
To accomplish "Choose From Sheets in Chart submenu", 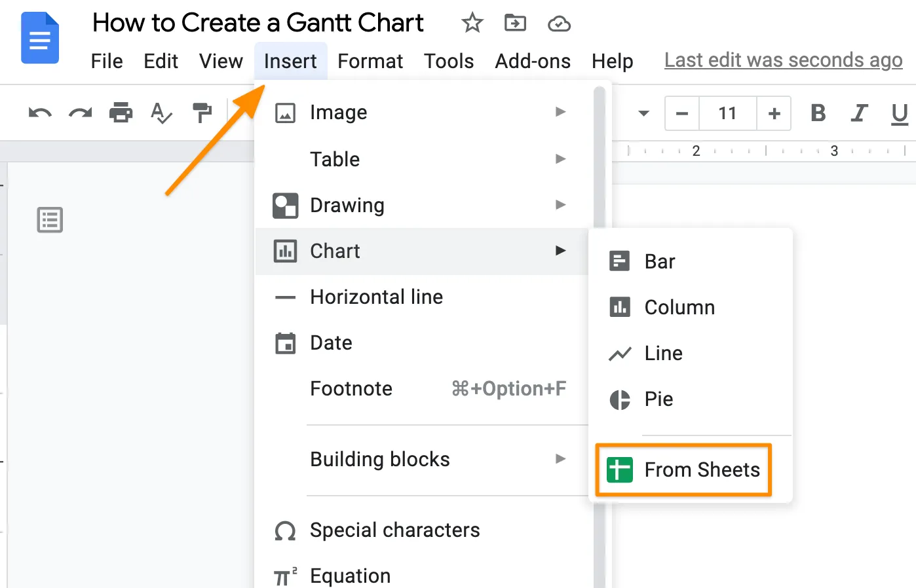I will click(x=683, y=469).
